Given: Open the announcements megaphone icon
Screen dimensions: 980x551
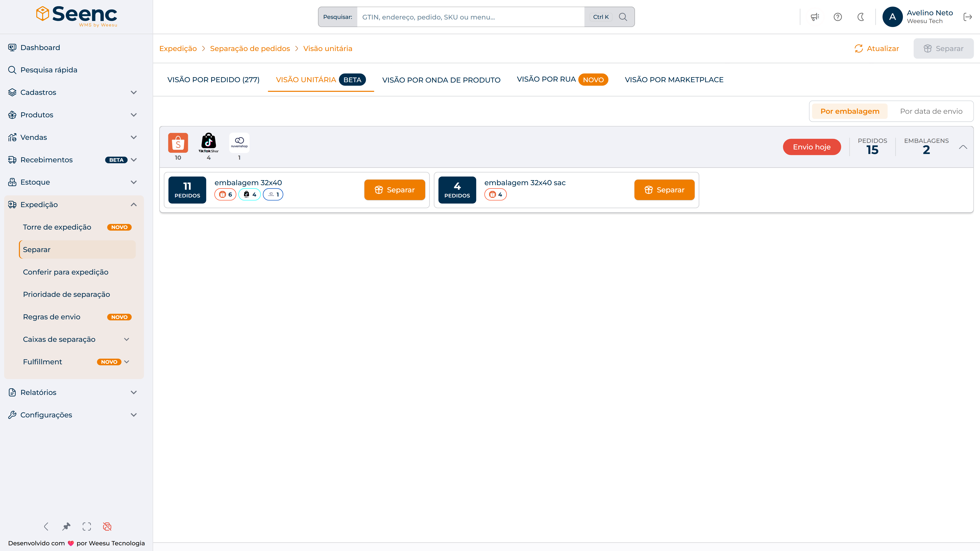Looking at the screenshot, I should 815,17.
